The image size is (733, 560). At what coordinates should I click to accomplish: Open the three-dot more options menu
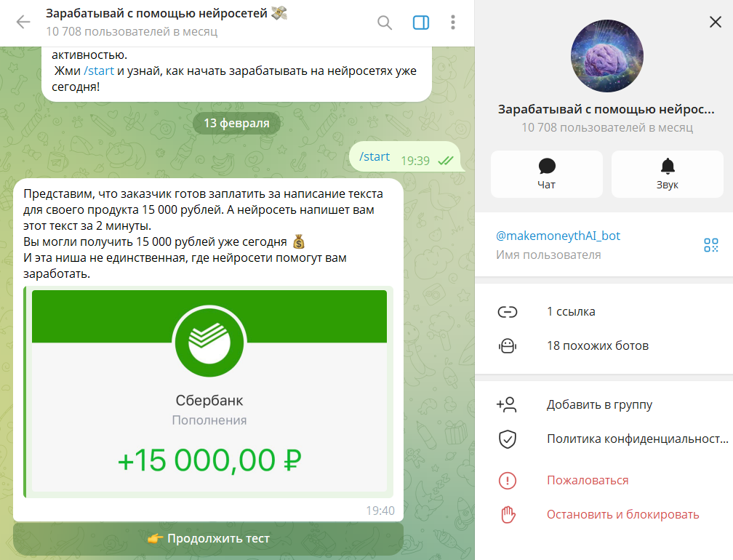point(452,22)
